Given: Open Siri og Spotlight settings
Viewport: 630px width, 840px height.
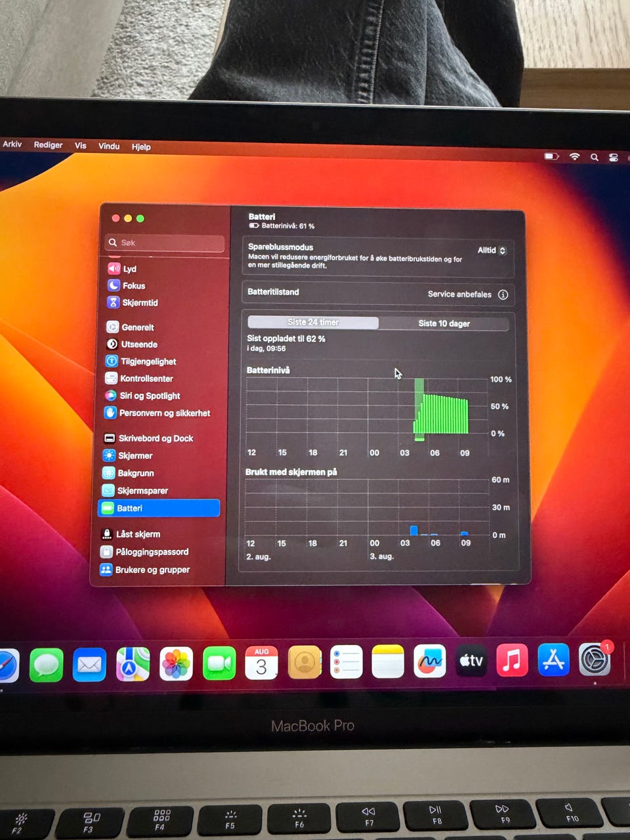Looking at the screenshot, I should click(x=142, y=396).
